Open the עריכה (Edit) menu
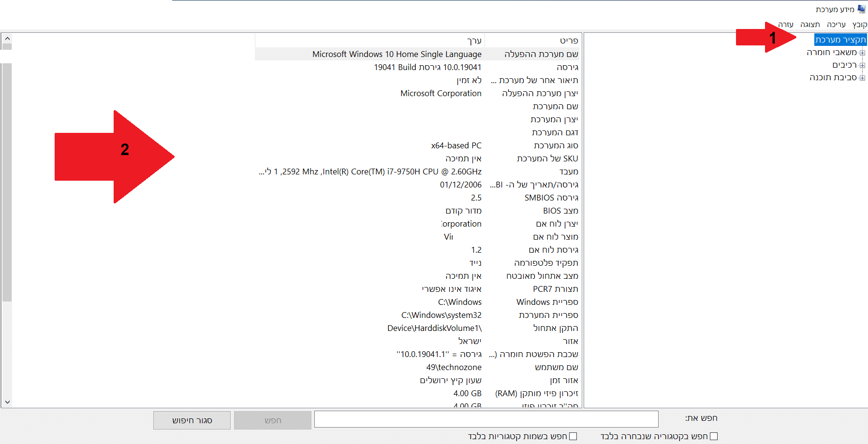This screenshot has height=444, width=868. [x=836, y=25]
